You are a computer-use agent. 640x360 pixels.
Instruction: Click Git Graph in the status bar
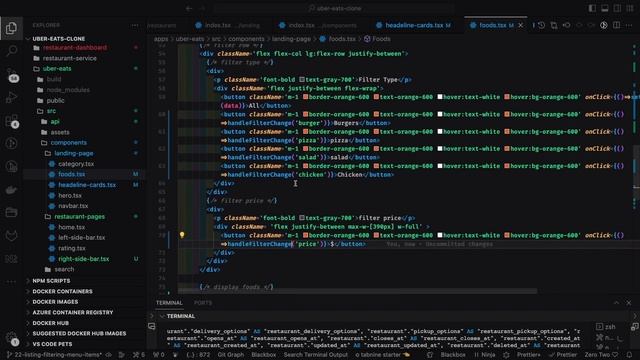[x=231, y=355]
